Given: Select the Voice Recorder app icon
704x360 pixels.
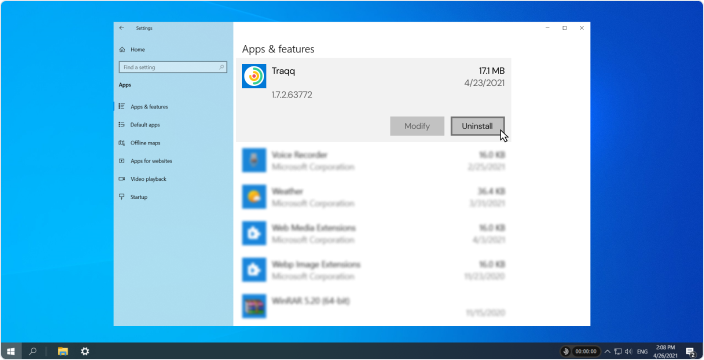Looking at the screenshot, I should 254,160.
